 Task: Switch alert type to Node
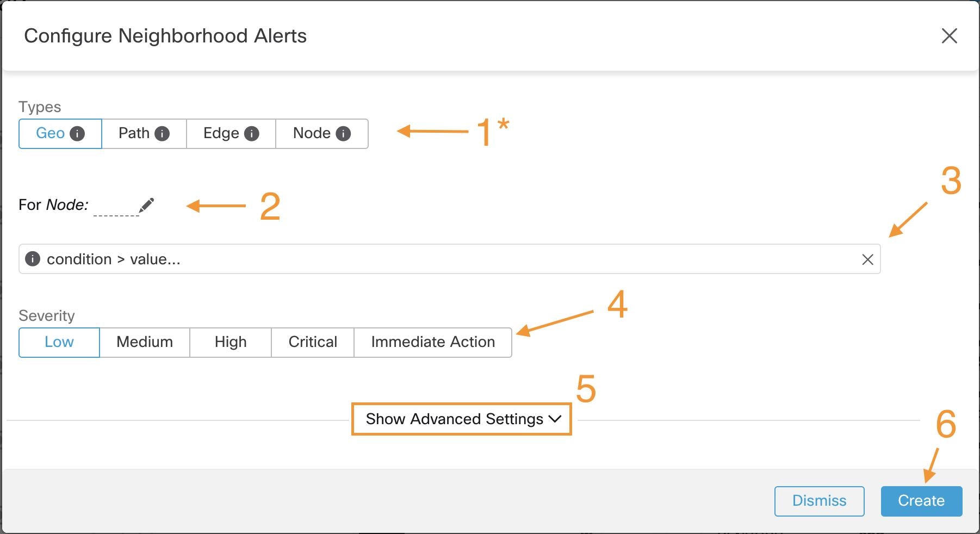(x=312, y=134)
